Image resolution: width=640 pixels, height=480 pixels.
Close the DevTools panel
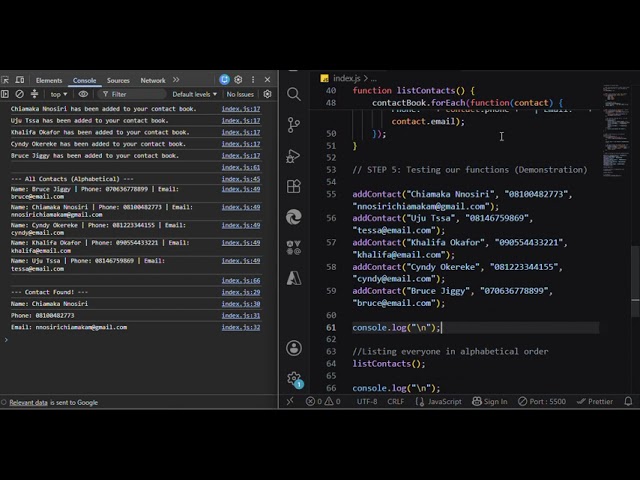[267, 80]
